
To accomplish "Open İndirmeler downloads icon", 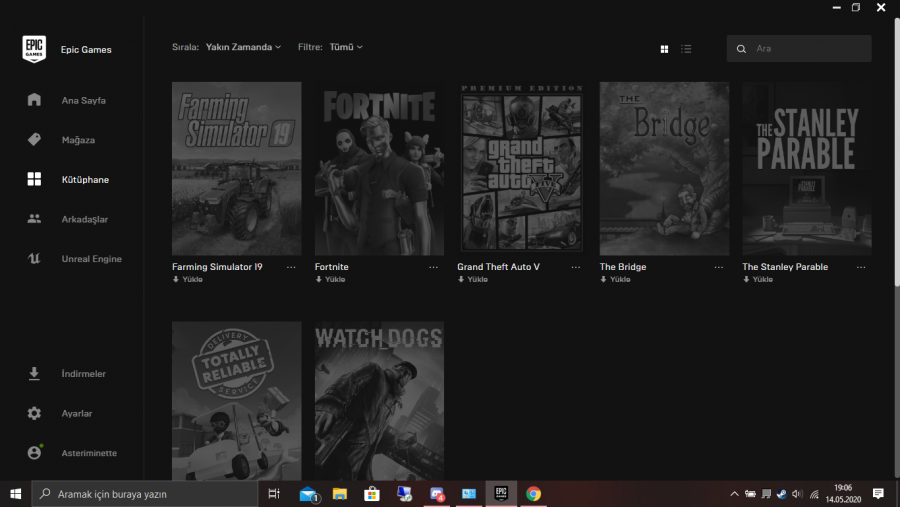I will 34,374.
